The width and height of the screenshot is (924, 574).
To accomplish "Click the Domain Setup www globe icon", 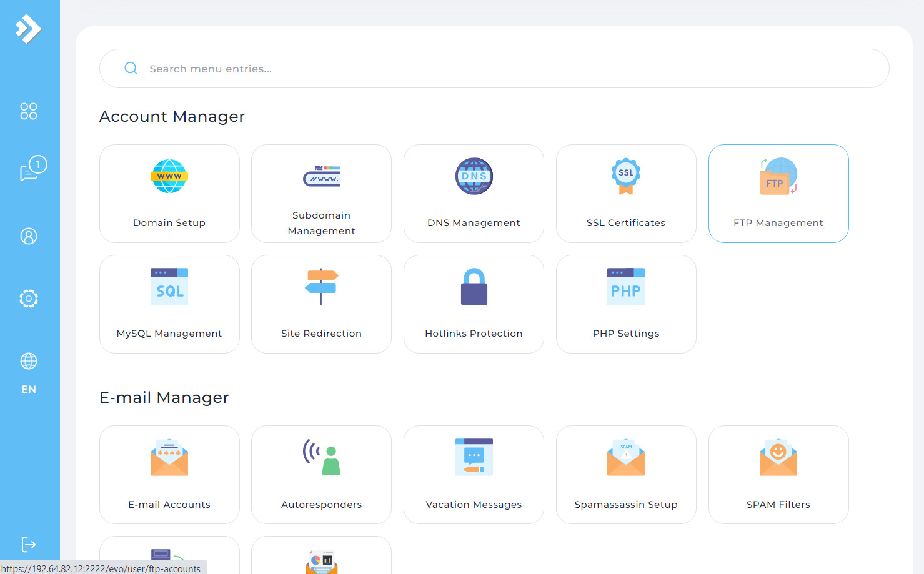I will tap(169, 176).
